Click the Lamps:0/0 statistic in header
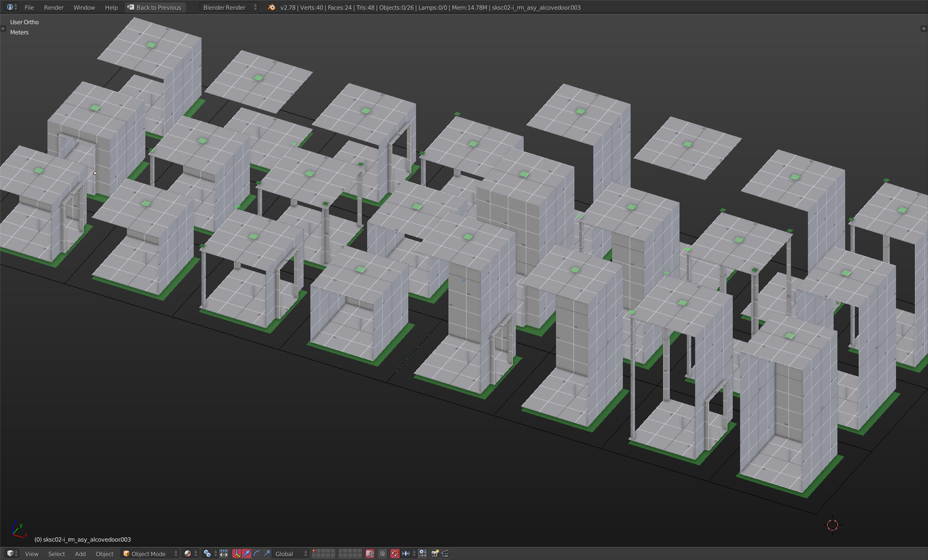This screenshot has height=560, width=928. pyautogui.click(x=433, y=7)
